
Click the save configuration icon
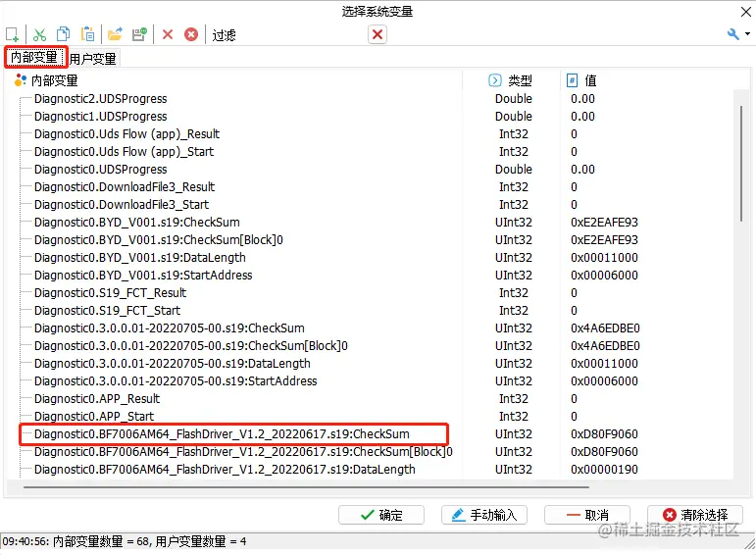tap(139, 34)
